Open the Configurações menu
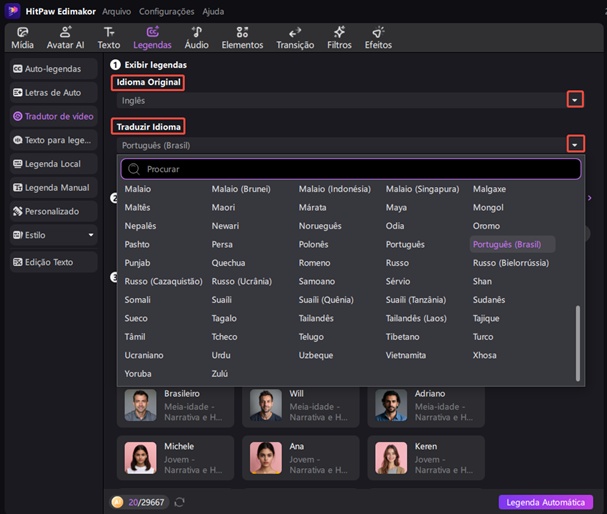The width and height of the screenshot is (607, 514). 166,11
